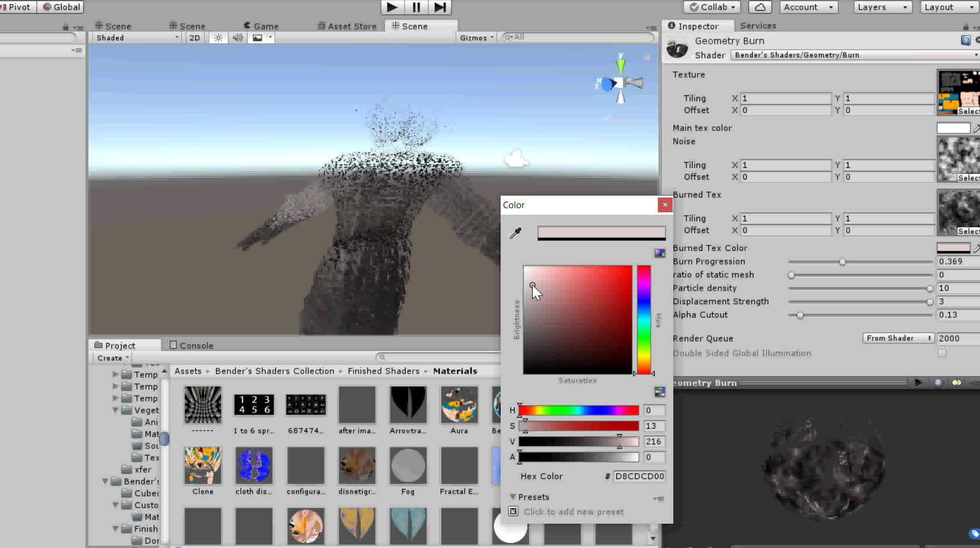Collapse the Presets section in Color window
The width and height of the screenshot is (980, 548).
pyautogui.click(x=513, y=497)
